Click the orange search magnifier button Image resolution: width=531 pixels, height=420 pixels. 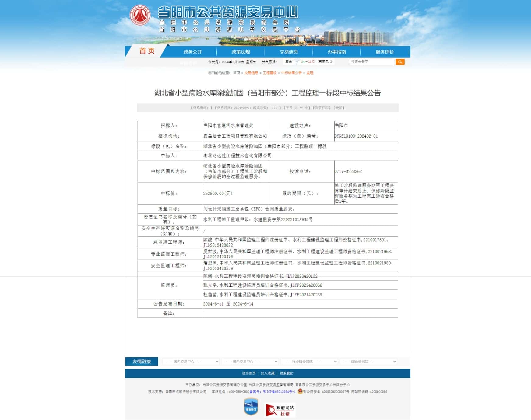[x=400, y=62]
